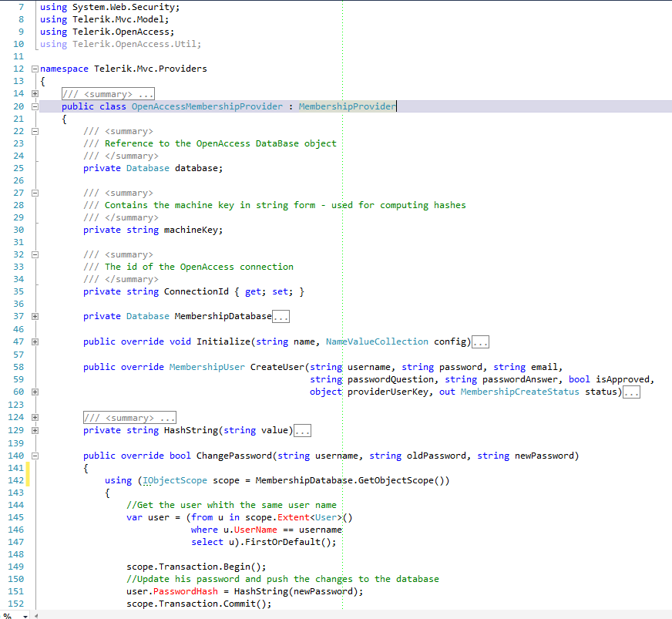
Task: Click 'IObjectScope' type on line 142
Action: [x=175, y=480]
